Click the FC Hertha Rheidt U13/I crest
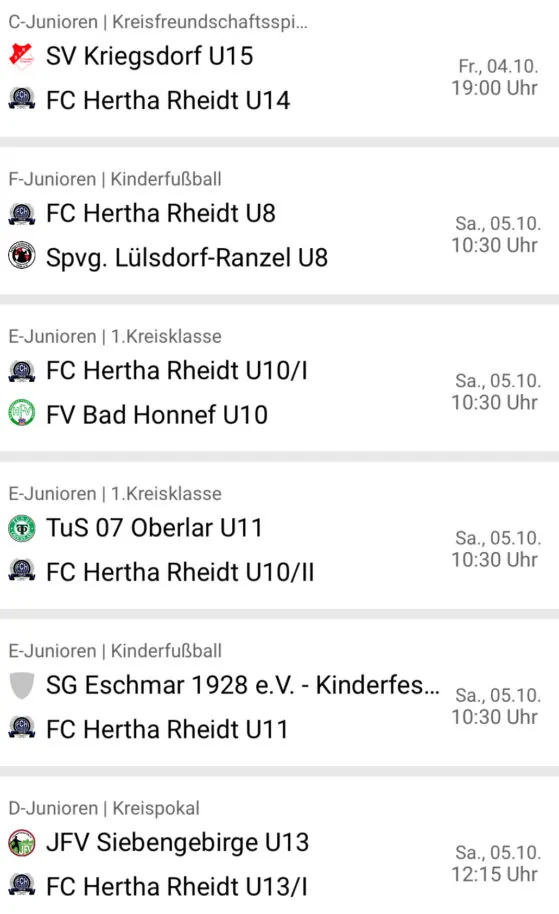Viewport: 559px width, 914px height. pos(22,885)
